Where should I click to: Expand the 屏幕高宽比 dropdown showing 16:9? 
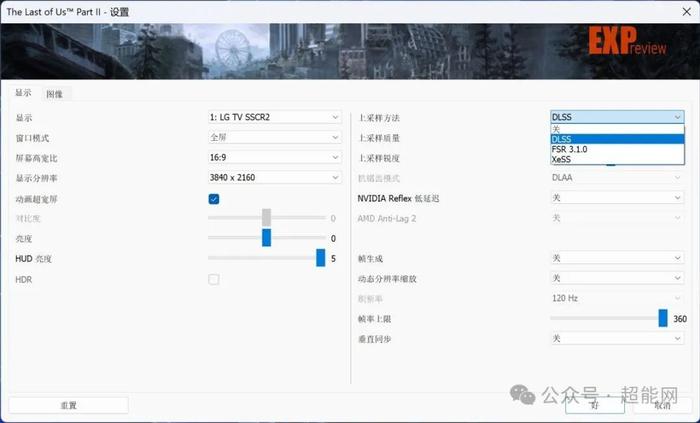275,158
